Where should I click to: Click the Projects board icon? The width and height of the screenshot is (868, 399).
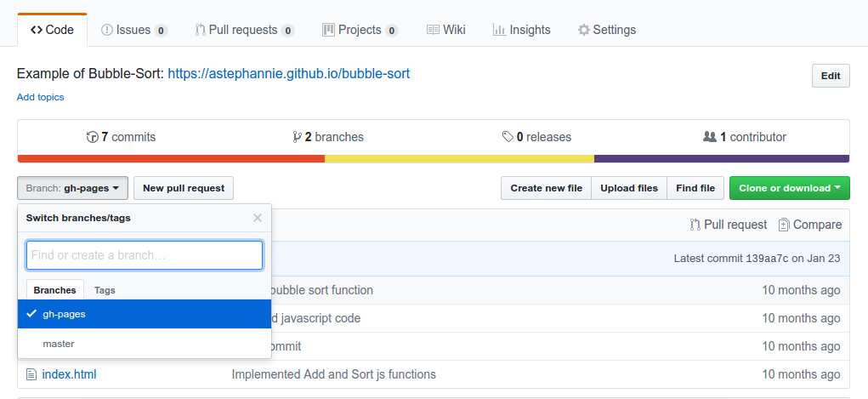coord(328,30)
